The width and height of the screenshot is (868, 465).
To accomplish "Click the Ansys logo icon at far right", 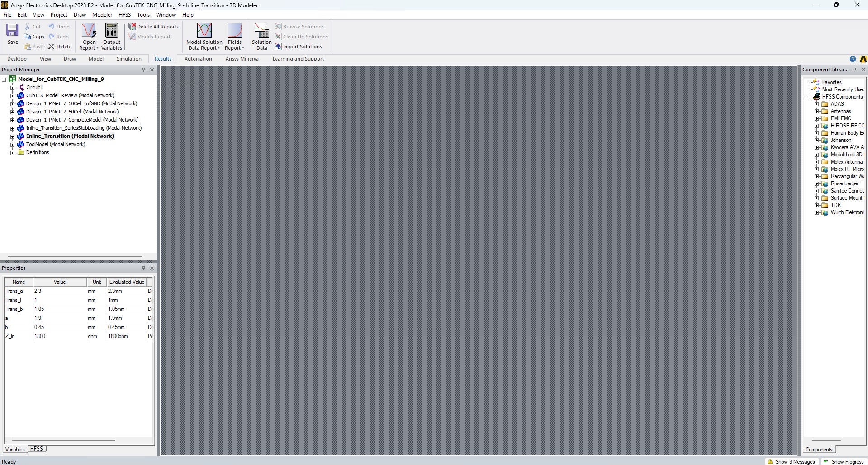I will coord(863,59).
